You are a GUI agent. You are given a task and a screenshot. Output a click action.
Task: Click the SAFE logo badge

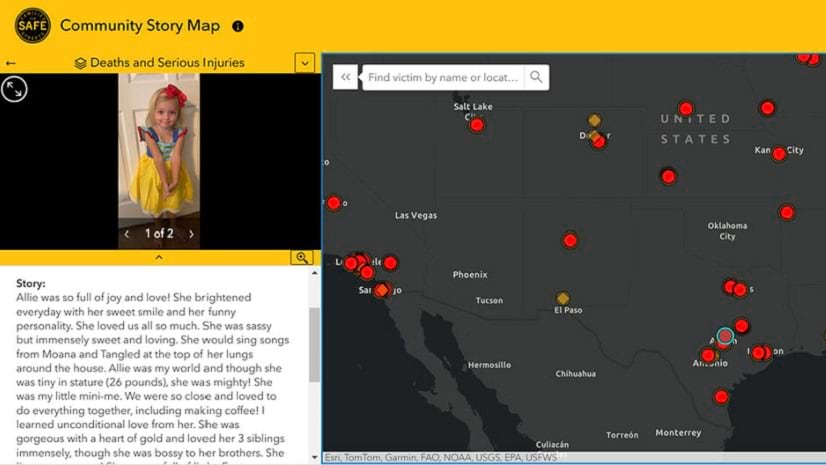pyautogui.click(x=33, y=25)
